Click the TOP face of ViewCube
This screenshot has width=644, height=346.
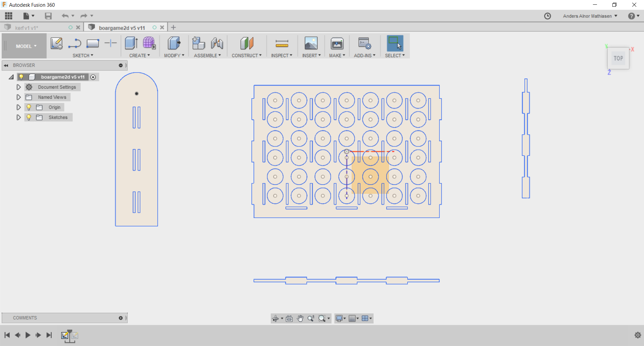pyautogui.click(x=618, y=58)
